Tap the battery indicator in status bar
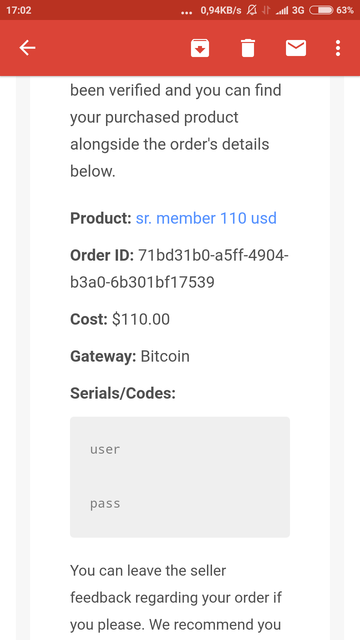 point(321,10)
